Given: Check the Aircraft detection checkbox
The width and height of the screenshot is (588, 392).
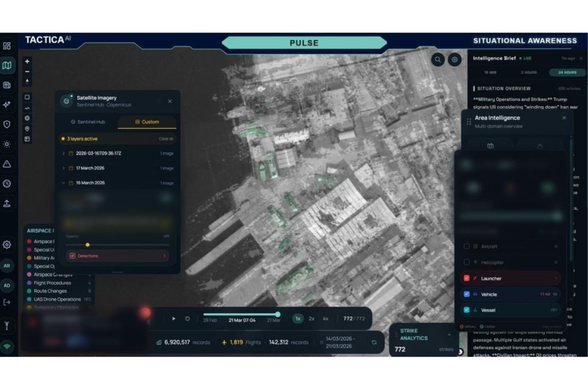Looking at the screenshot, I should (x=466, y=246).
